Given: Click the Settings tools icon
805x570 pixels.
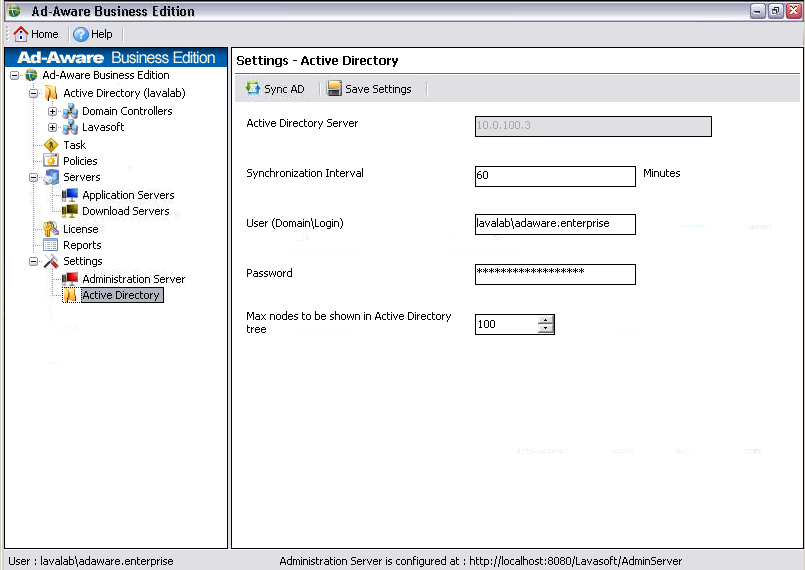Looking at the screenshot, I should [x=51, y=261].
